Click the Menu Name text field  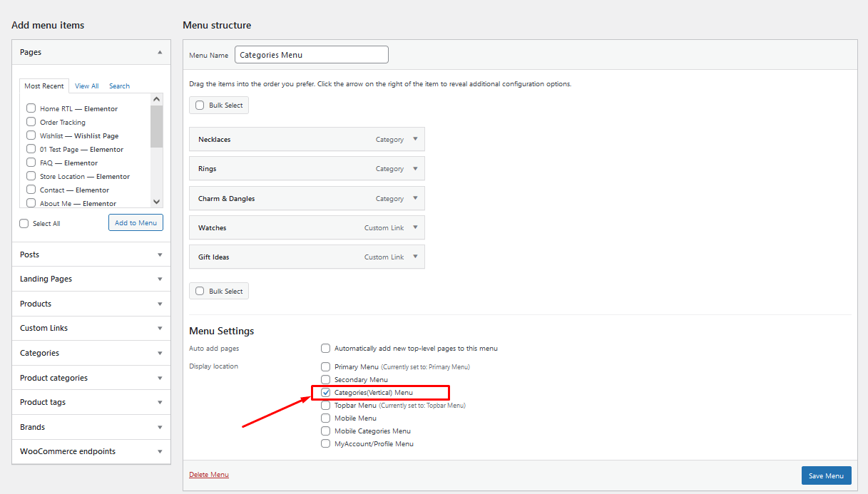311,55
